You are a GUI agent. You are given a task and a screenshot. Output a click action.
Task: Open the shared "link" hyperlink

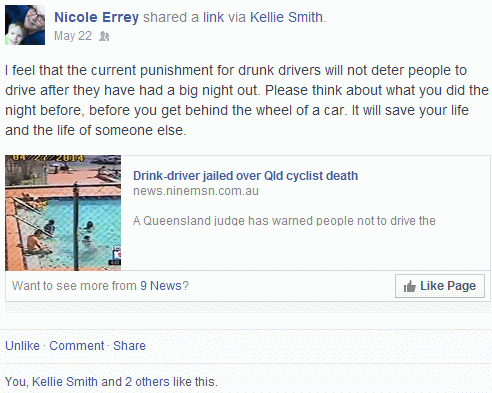click(x=213, y=17)
